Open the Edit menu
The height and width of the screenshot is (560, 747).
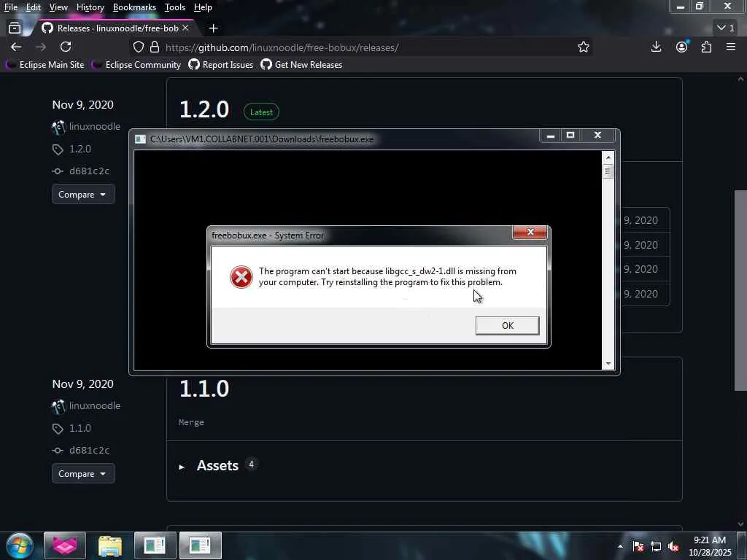[x=34, y=7]
